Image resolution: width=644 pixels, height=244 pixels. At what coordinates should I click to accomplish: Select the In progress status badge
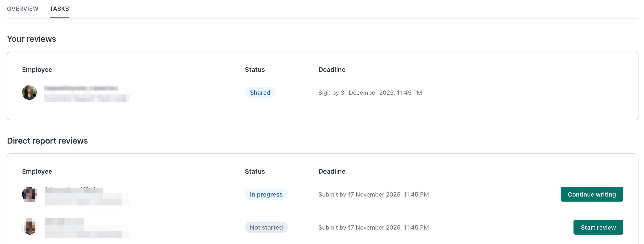click(266, 194)
